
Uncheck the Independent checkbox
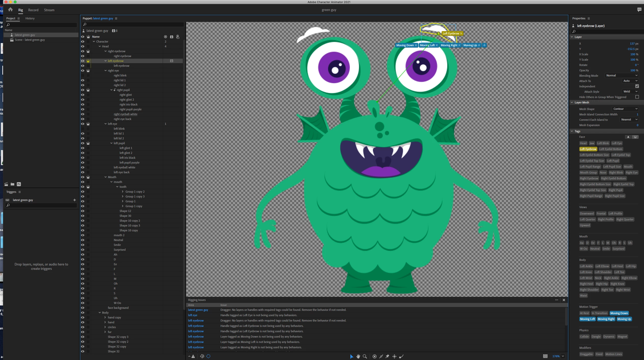point(637,86)
